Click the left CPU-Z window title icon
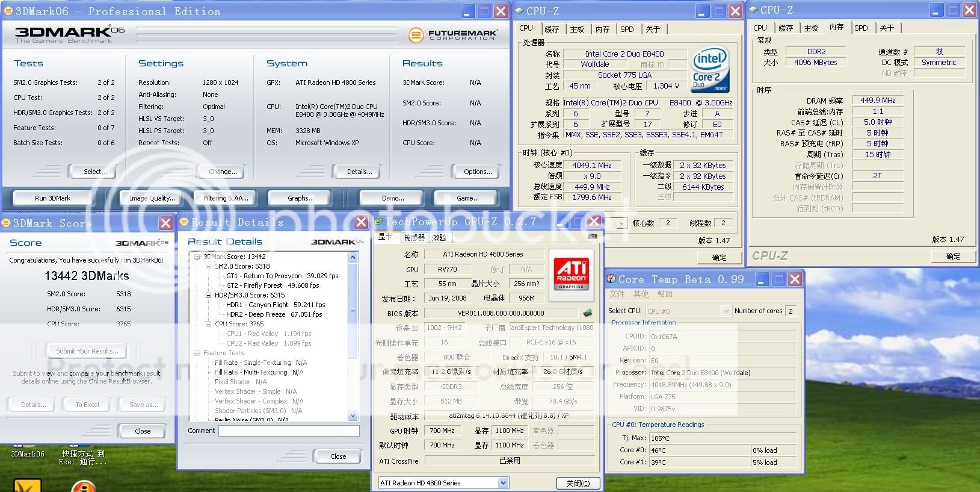980x492 pixels. (x=519, y=11)
